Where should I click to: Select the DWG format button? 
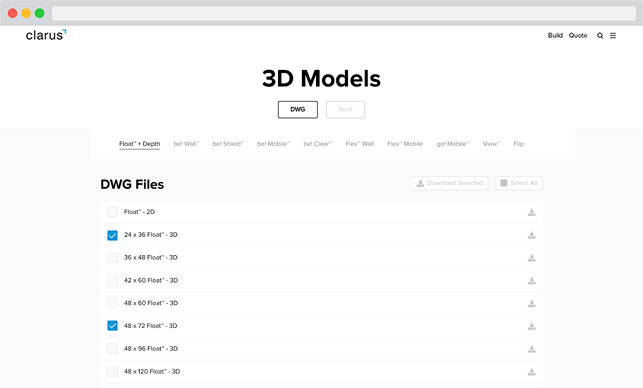coord(298,110)
